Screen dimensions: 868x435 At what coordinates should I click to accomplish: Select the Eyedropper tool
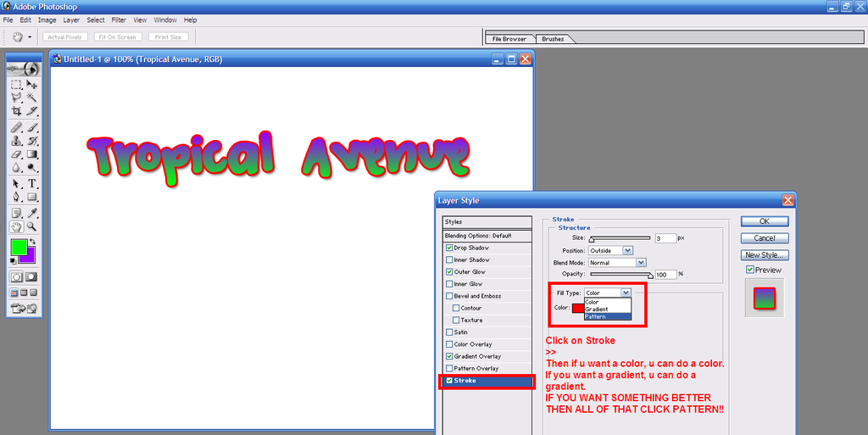pos(32,213)
